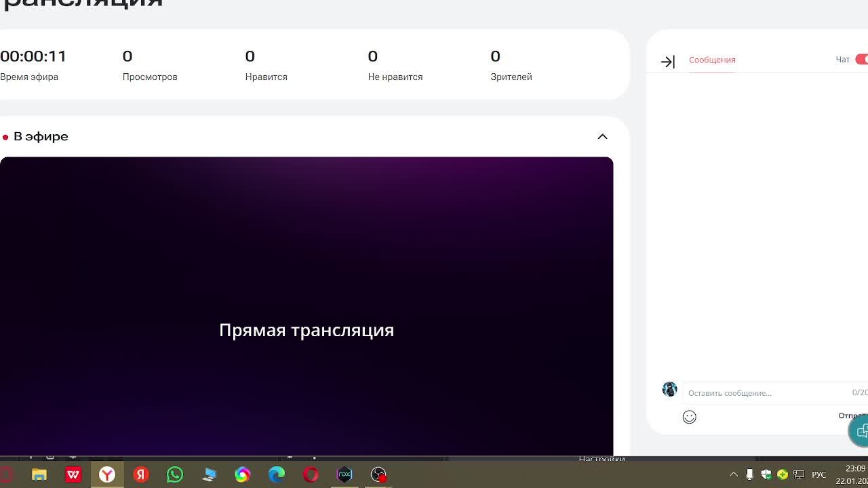The image size is (868, 488).
Task: Select the Сообщения tab
Action: point(712,60)
